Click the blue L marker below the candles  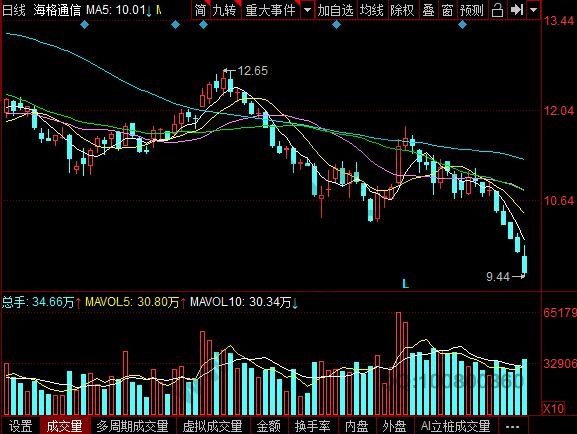406,284
